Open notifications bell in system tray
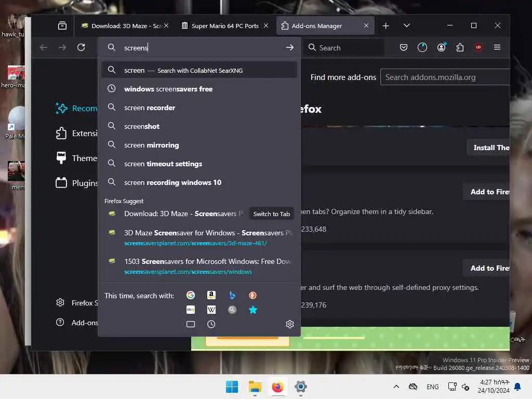This screenshot has height=399, width=532. [518, 387]
